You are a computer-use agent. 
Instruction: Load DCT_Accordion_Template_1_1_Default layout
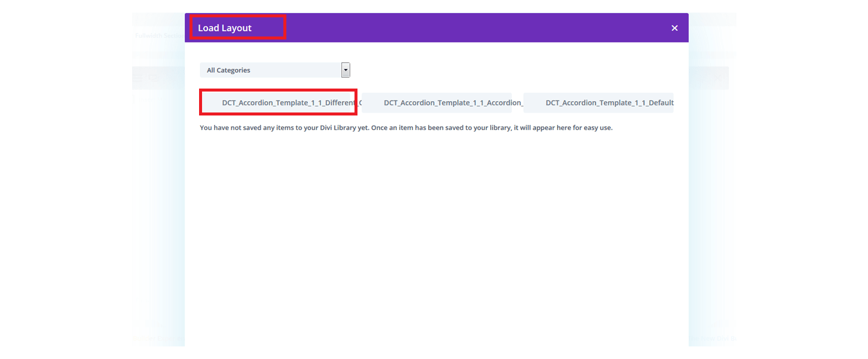tap(598, 103)
